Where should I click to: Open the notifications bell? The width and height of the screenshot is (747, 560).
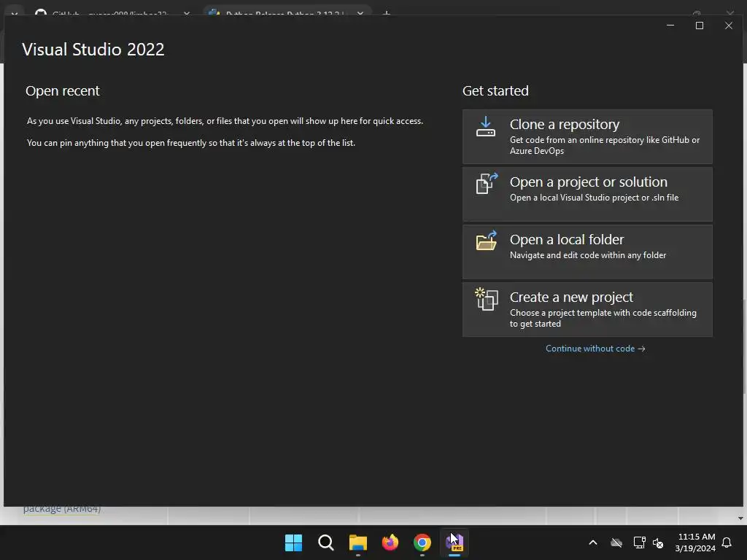point(727,542)
